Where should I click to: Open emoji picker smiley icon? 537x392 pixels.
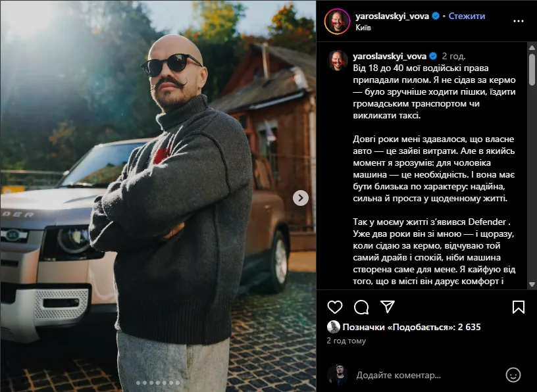coord(513,375)
